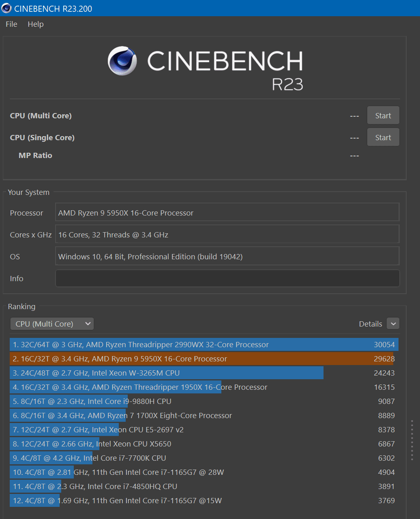Click the Cinebench R23 sphere logo
Viewport: 420px width, 519px height.
(x=122, y=61)
